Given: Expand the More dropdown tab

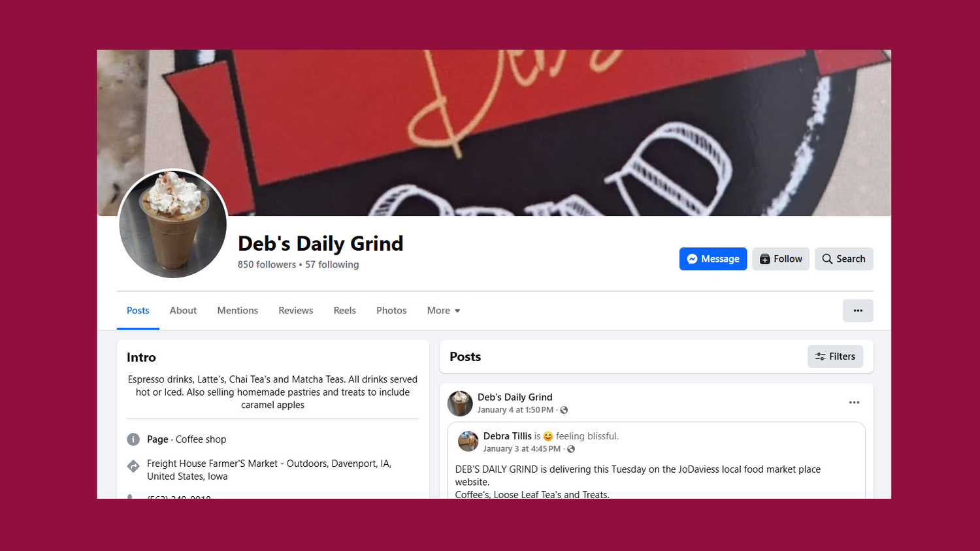Looking at the screenshot, I should click(444, 311).
